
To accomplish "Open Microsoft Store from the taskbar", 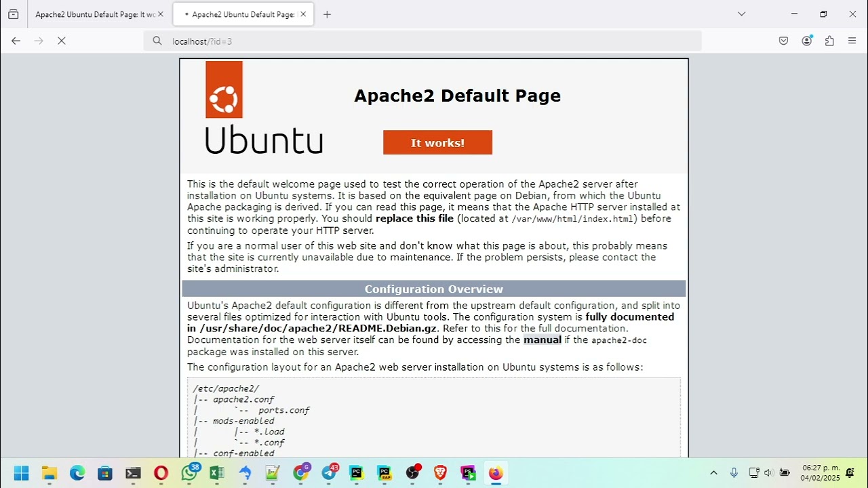I will click(105, 472).
